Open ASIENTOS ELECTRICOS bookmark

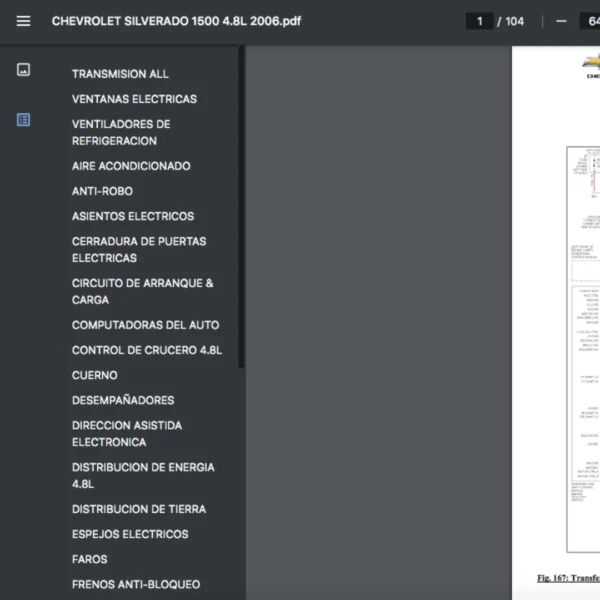[x=133, y=216]
